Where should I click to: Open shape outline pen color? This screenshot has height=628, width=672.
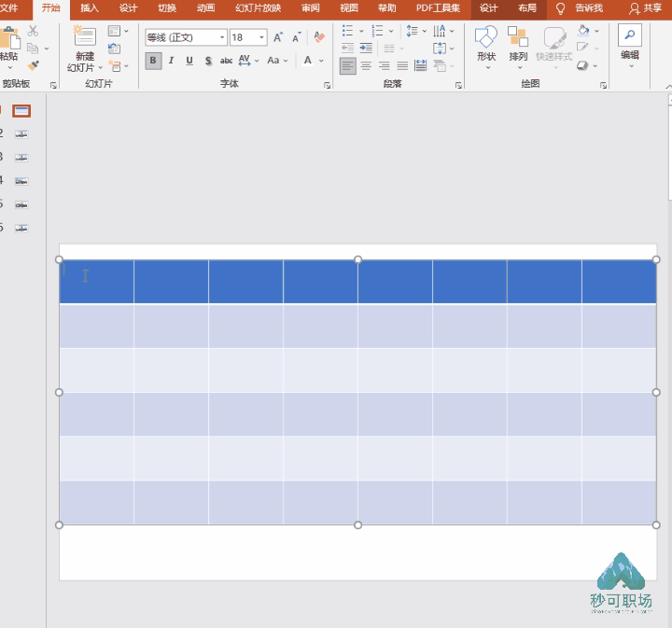[582, 47]
